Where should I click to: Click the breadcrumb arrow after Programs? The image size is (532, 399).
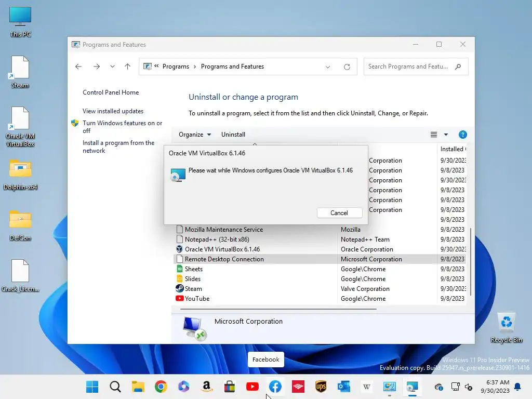click(x=195, y=67)
